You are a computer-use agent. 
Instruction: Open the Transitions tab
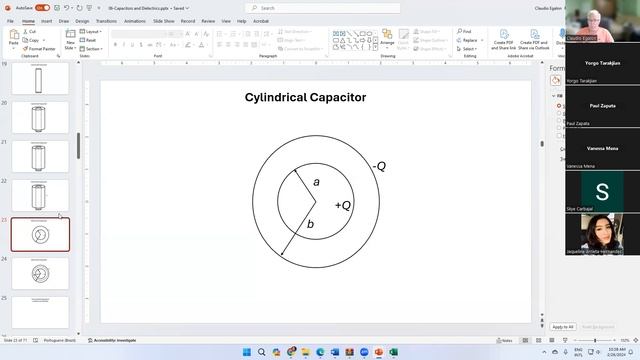tap(106, 21)
